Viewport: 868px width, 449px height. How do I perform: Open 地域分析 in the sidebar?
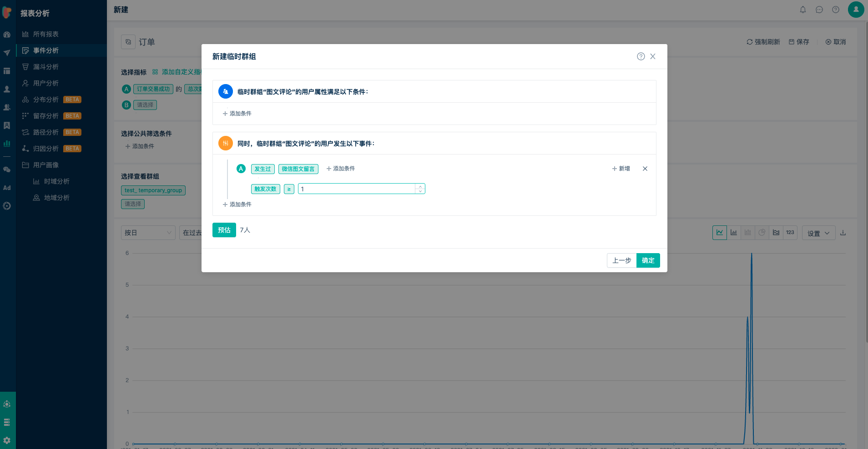(x=57, y=198)
